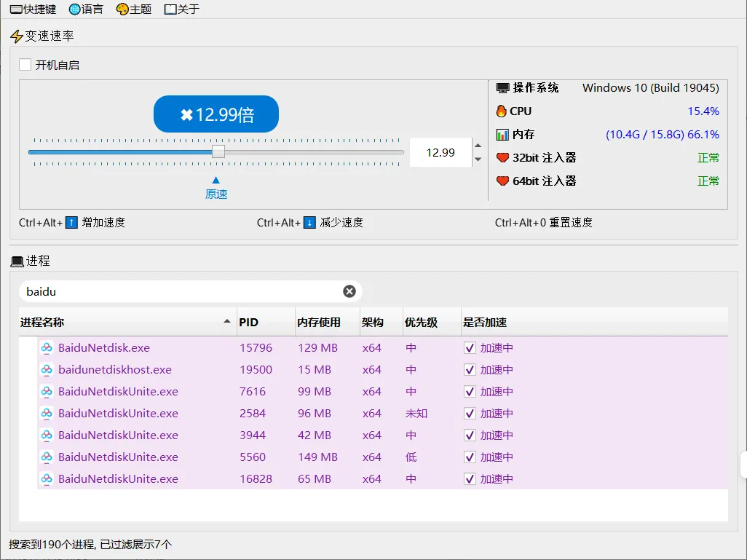Enable the 开机自启 checkbox
This screenshot has height=560, width=747.
[25, 65]
